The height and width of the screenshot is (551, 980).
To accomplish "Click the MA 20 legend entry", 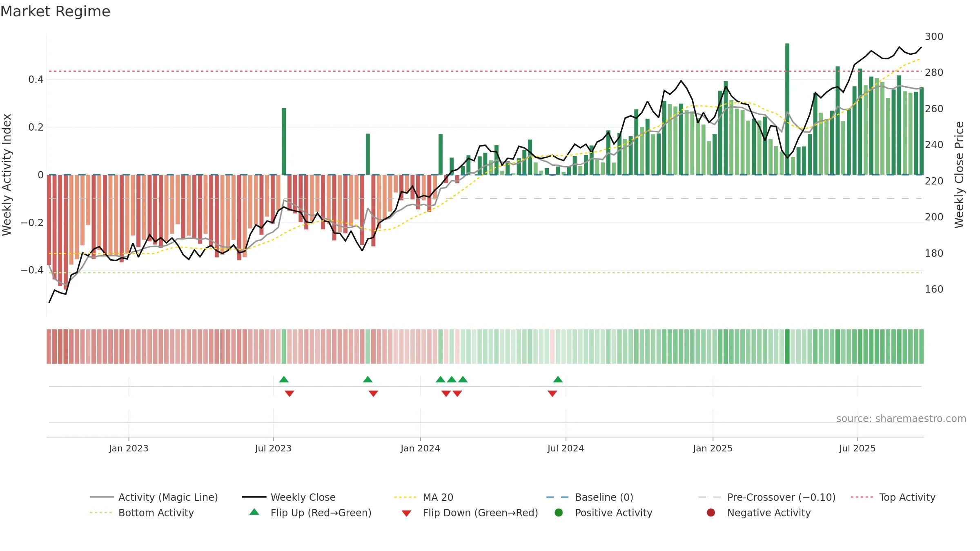I will 424,497.
